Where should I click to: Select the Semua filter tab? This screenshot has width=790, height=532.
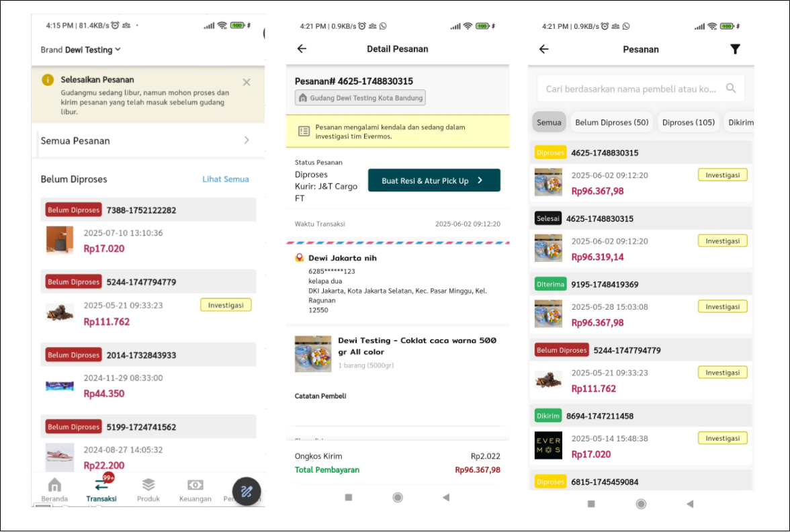(549, 122)
